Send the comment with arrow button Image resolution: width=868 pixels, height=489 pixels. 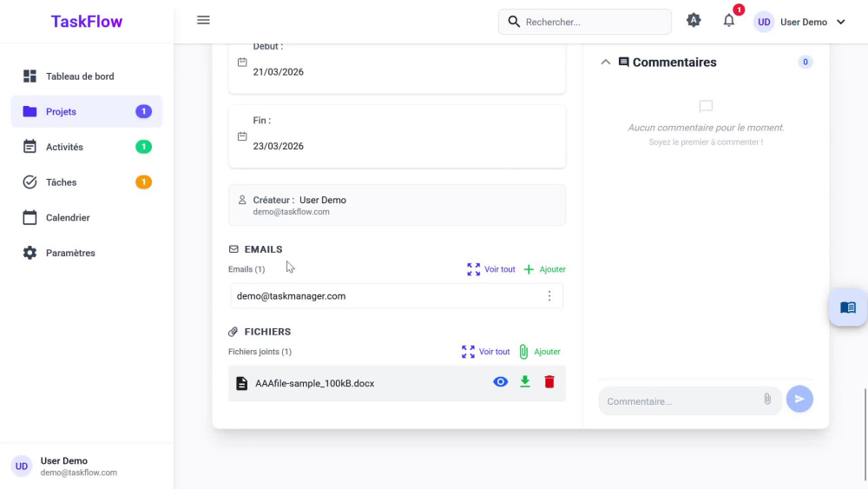(x=799, y=399)
